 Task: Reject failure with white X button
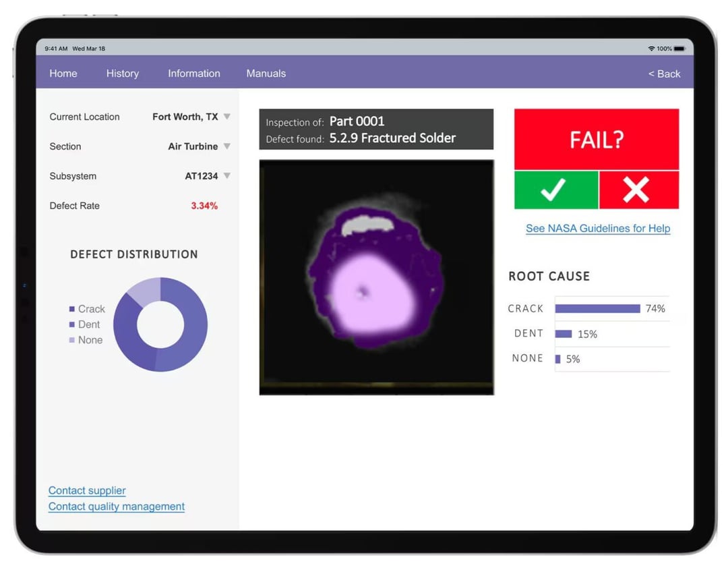pyautogui.click(x=638, y=190)
